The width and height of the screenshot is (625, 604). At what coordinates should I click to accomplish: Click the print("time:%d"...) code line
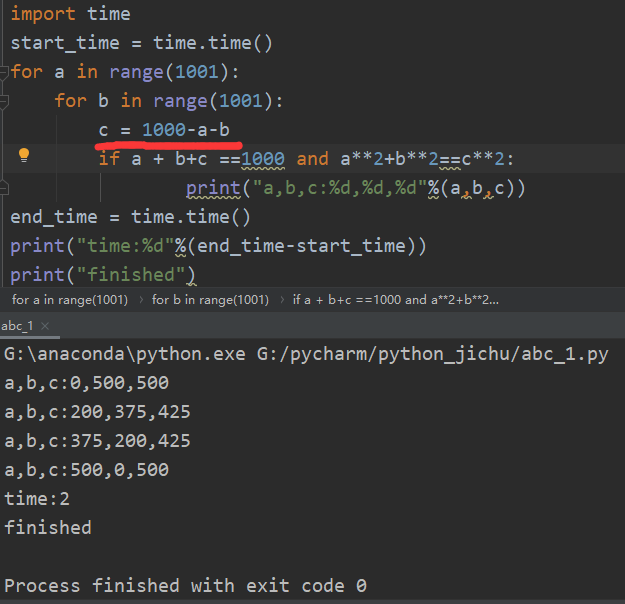click(218, 246)
